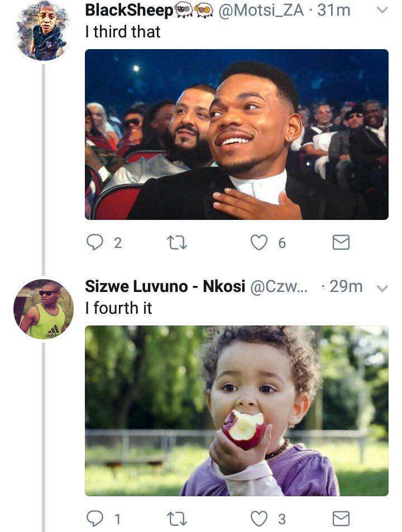The image size is (402, 532).
Task: Reply to Sizwe's "I fourth it" tweet
Action: 95,519
